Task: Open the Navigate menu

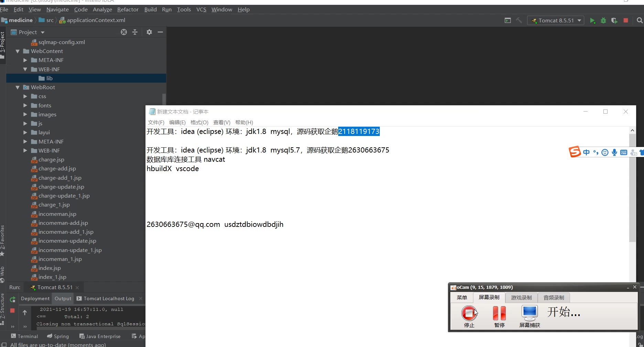Action: [57, 10]
